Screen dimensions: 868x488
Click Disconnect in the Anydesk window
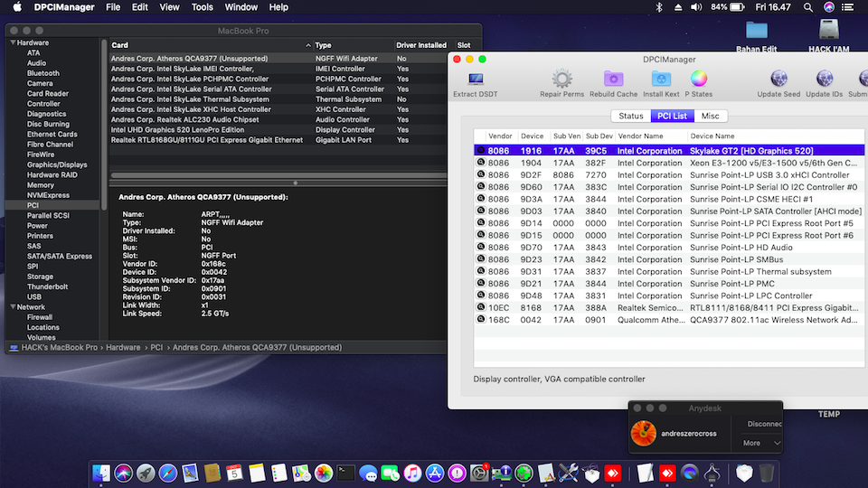coord(765,424)
